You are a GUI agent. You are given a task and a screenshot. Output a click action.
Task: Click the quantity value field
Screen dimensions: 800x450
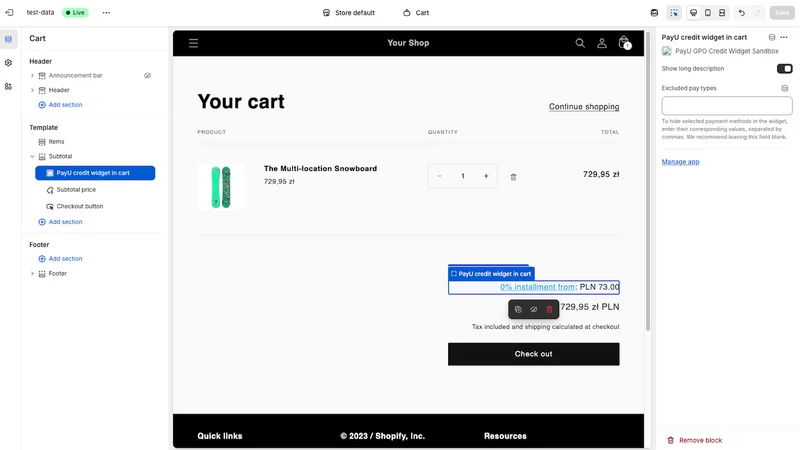coord(463,176)
